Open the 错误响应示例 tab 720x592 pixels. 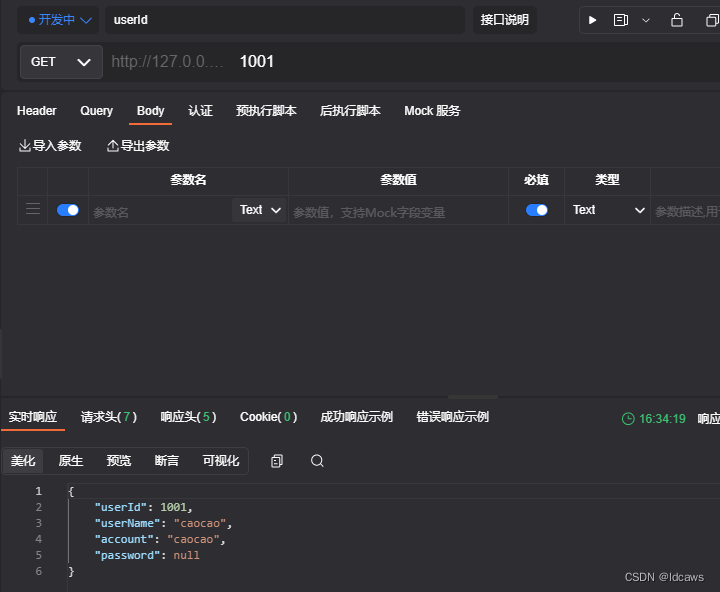453,417
